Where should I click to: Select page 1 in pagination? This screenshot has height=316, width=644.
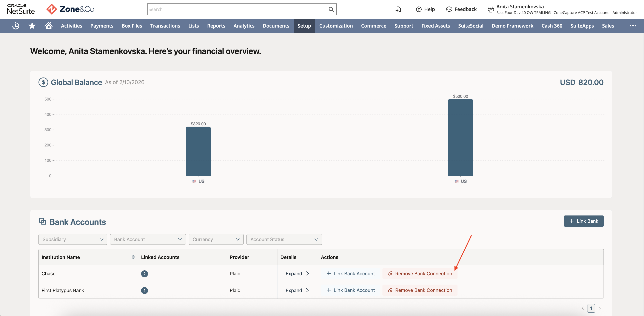click(x=591, y=308)
